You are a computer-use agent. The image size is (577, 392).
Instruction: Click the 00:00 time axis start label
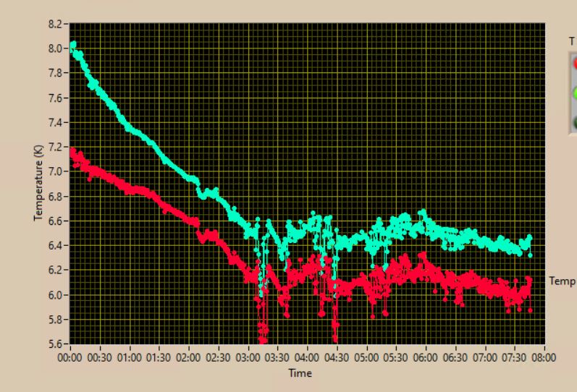(70, 358)
